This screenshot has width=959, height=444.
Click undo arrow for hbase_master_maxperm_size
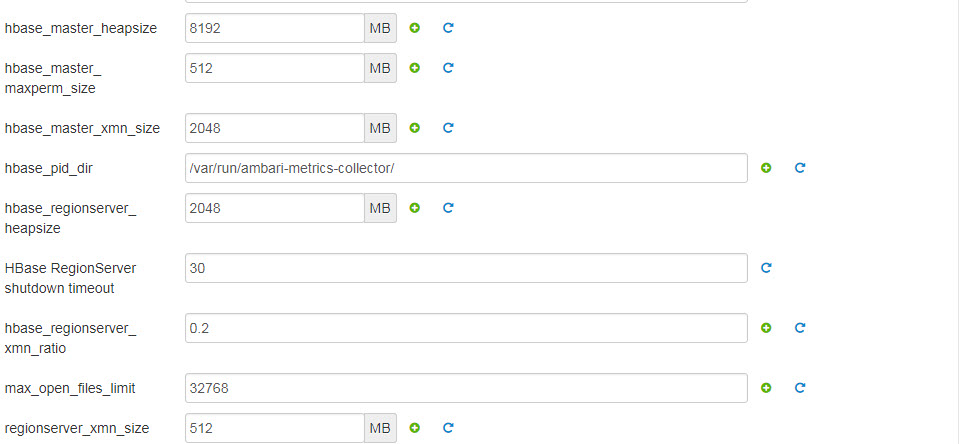tap(448, 67)
